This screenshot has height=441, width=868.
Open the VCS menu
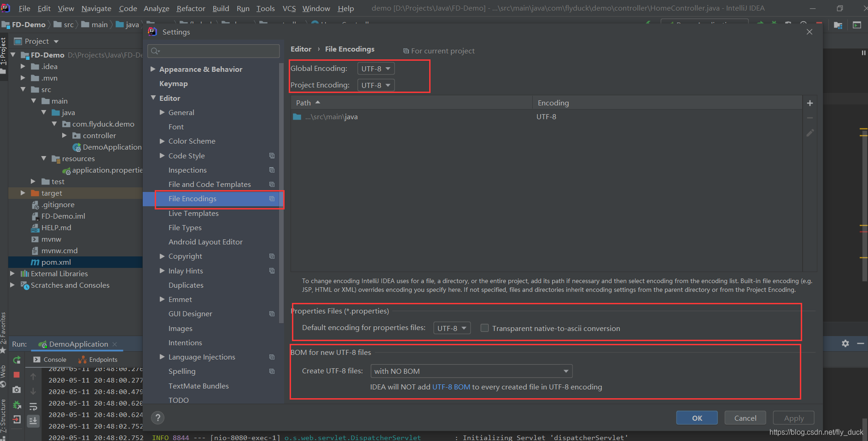point(289,8)
